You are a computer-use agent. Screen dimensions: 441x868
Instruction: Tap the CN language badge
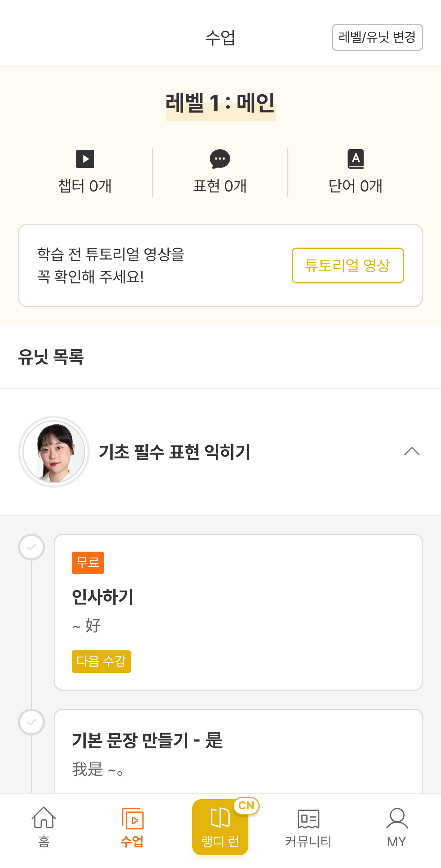(x=246, y=805)
